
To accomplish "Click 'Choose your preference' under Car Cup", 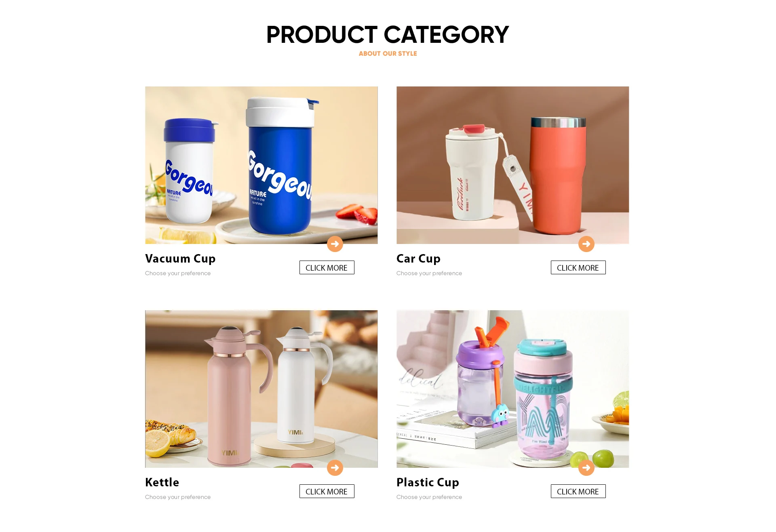I will point(429,273).
